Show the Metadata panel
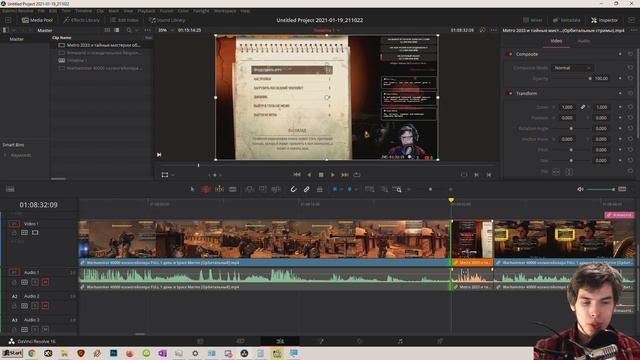The width and height of the screenshot is (640, 360). (566, 20)
